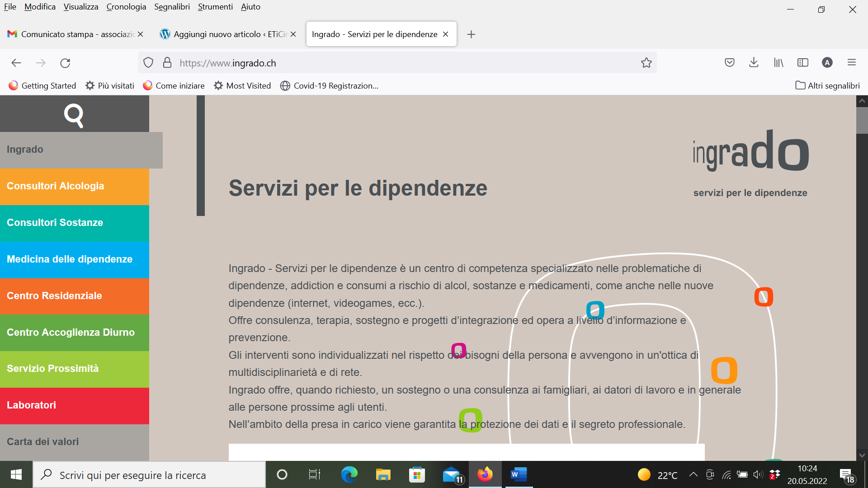Click the browser forward arrow
This screenshot has width=868, height=488.
tap(41, 63)
